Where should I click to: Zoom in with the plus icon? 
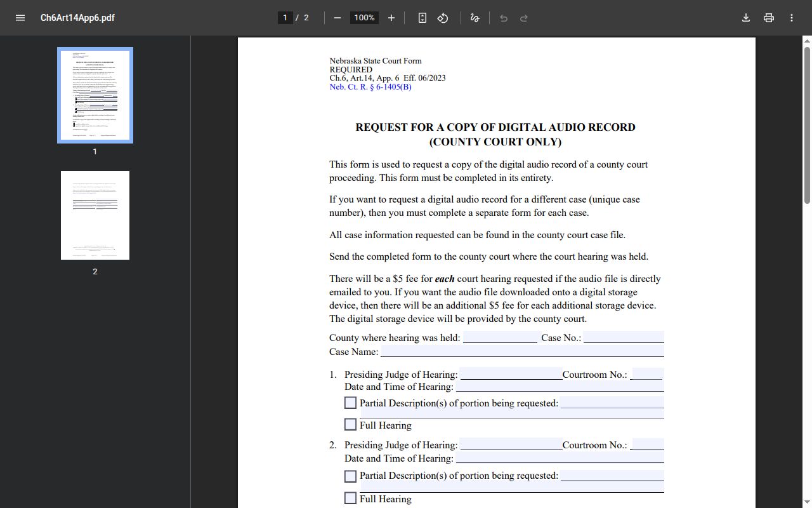(x=391, y=18)
